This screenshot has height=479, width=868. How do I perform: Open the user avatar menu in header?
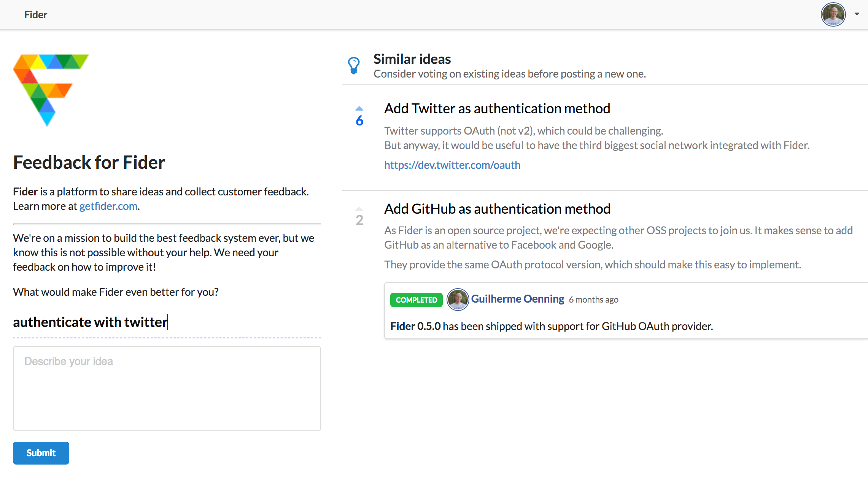click(x=833, y=14)
